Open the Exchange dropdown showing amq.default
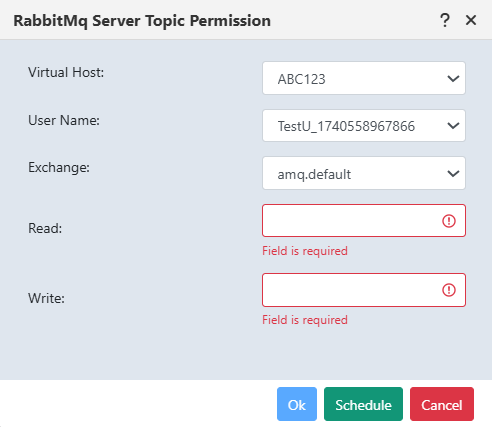This screenshot has height=427, width=492. (364, 173)
